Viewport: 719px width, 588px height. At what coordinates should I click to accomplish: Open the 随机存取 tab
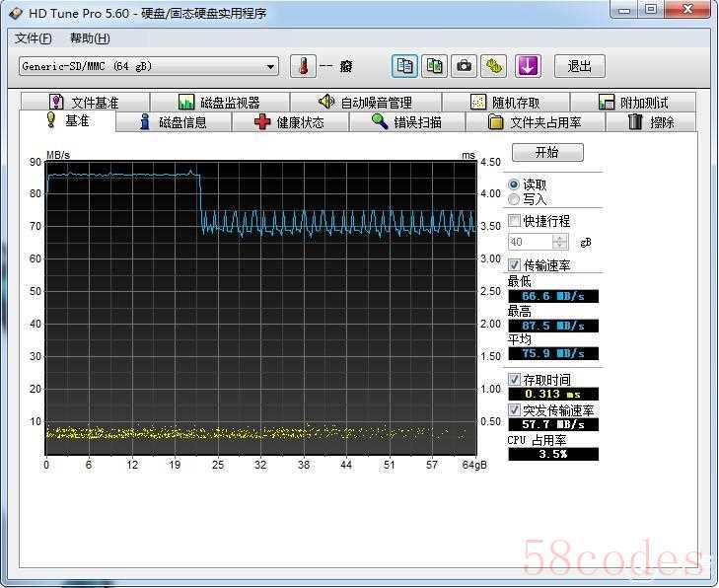click(506, 102)
